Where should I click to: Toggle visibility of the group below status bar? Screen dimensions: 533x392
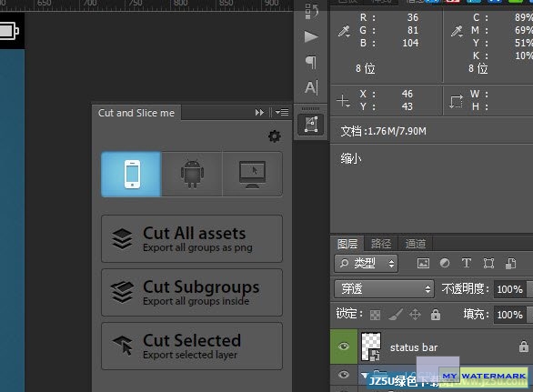coord(344,375)
